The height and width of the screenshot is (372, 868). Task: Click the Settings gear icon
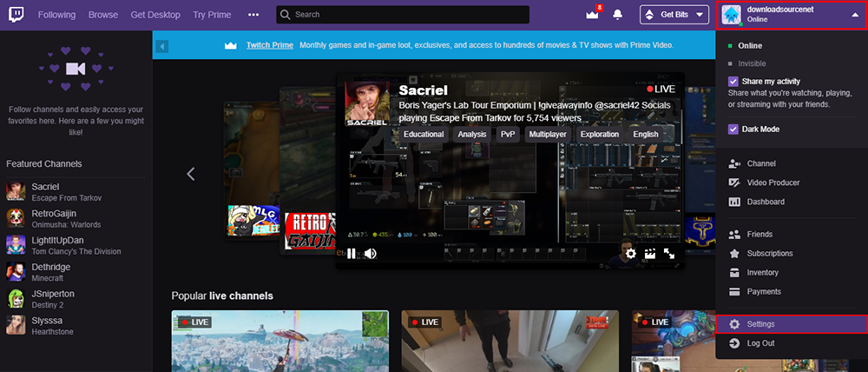coord(734,324)
